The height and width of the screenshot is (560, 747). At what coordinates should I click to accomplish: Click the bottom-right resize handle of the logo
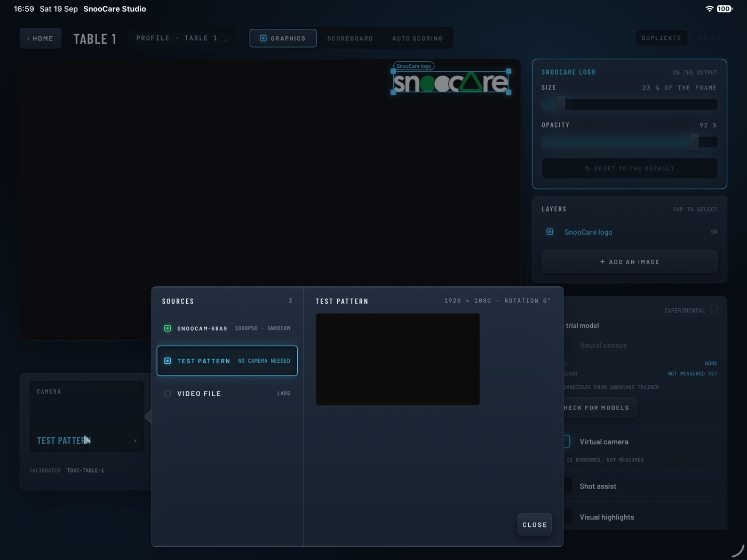[508, 93]
